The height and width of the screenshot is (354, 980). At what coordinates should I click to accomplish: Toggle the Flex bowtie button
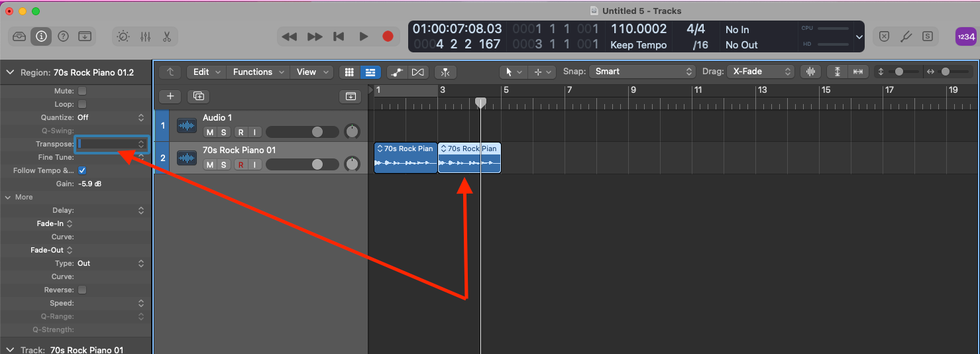[418, 72]
